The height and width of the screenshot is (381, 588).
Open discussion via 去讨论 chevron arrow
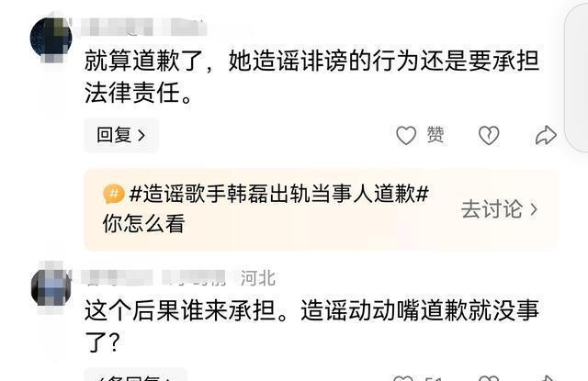534,209
